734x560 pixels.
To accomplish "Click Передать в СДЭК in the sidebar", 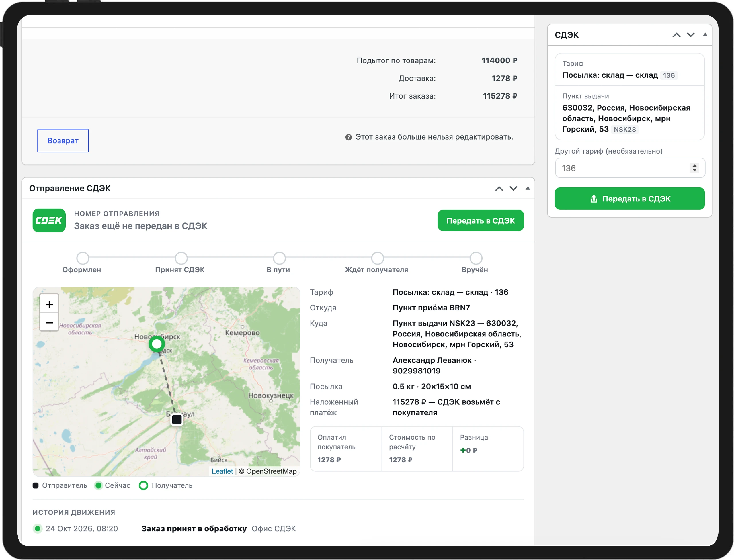I will pyautogui.click(x=630, y=199).
